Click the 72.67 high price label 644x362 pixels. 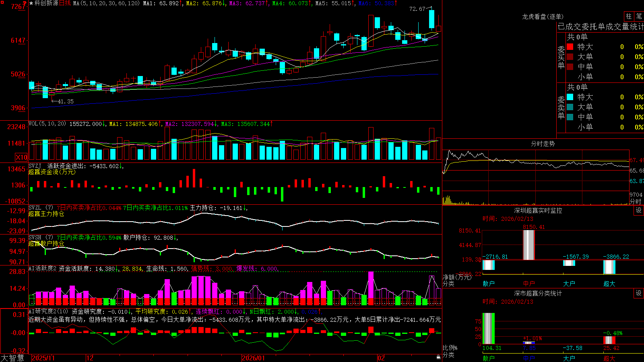coord(417,9)
